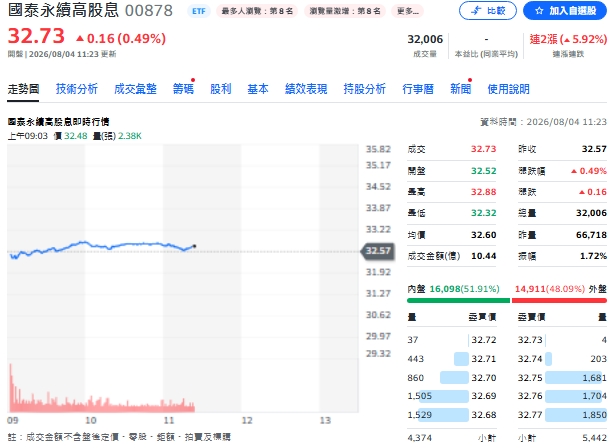The width and height of the screenshot is (616, 448).
Task: Click the red 外盤 ratio bar
Action: point(559,301)
